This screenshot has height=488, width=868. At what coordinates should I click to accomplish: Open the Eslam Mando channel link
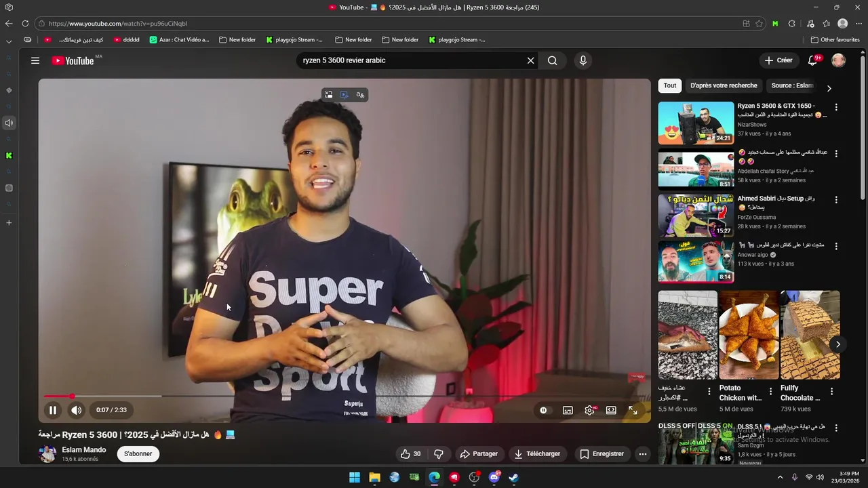click(x=84, y=450)
